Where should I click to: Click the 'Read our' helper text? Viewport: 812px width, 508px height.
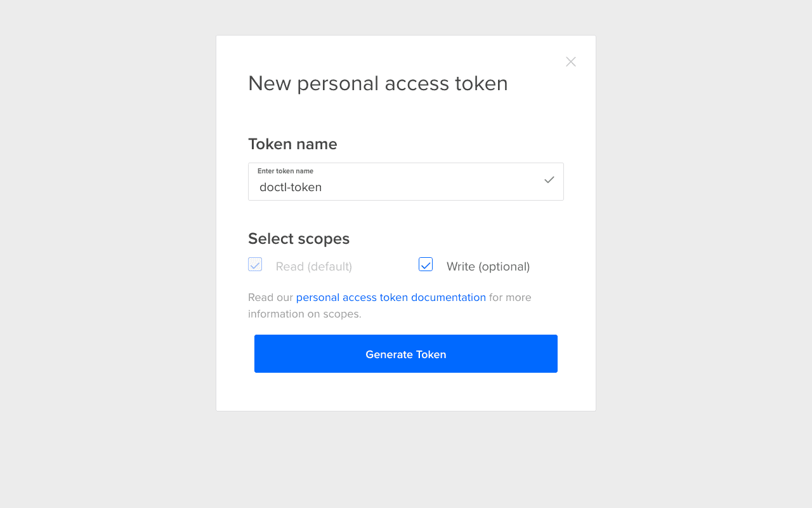click(x=270, y=297)
